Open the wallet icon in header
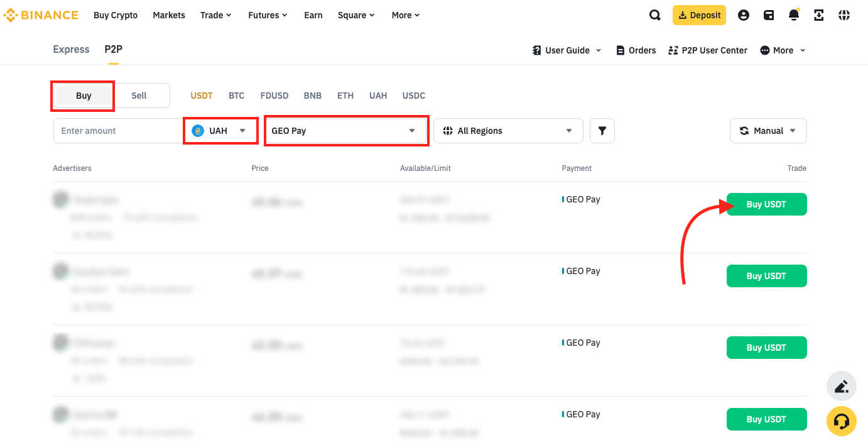Image resolution: width=868 pixels, height=445 pixels. [x=769, y=15]
